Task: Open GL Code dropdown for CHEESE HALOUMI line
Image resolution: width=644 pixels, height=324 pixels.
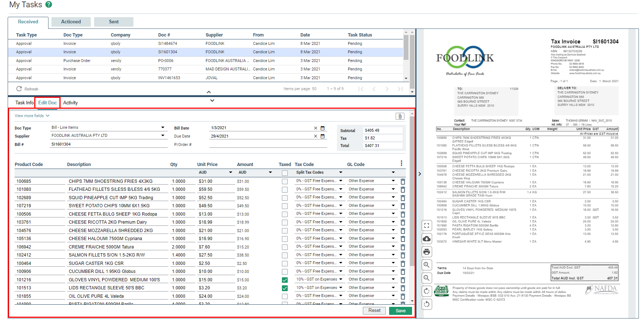Action: [x=393, y=239]
